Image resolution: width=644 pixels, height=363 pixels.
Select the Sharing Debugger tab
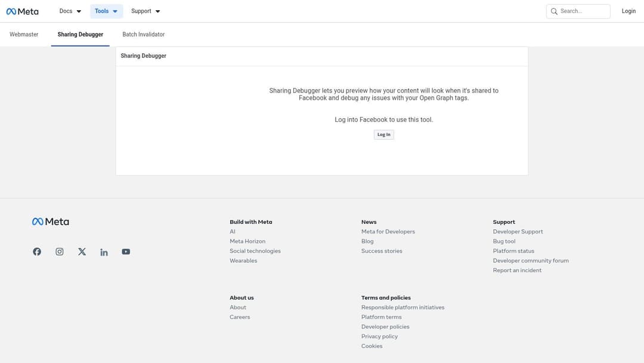tap(80, 35)
